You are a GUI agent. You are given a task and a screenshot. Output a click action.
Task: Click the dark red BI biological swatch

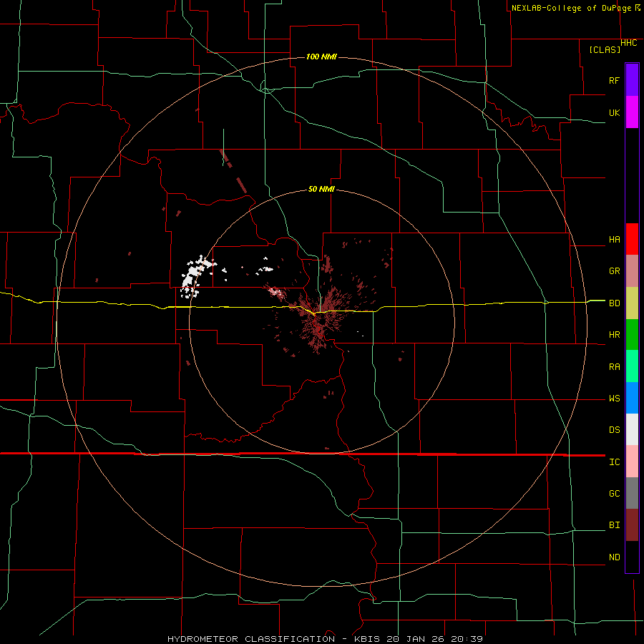(x=632, y=525)
